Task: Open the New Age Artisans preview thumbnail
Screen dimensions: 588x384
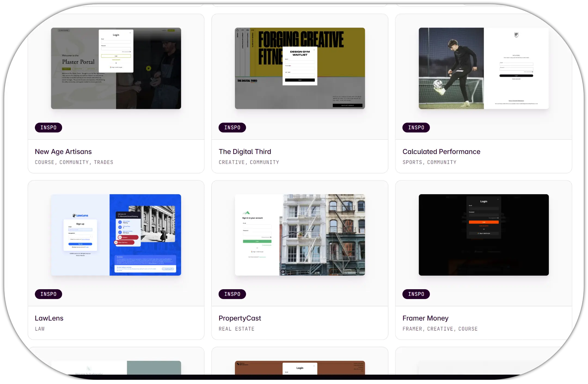Action: tap(116, 68)
